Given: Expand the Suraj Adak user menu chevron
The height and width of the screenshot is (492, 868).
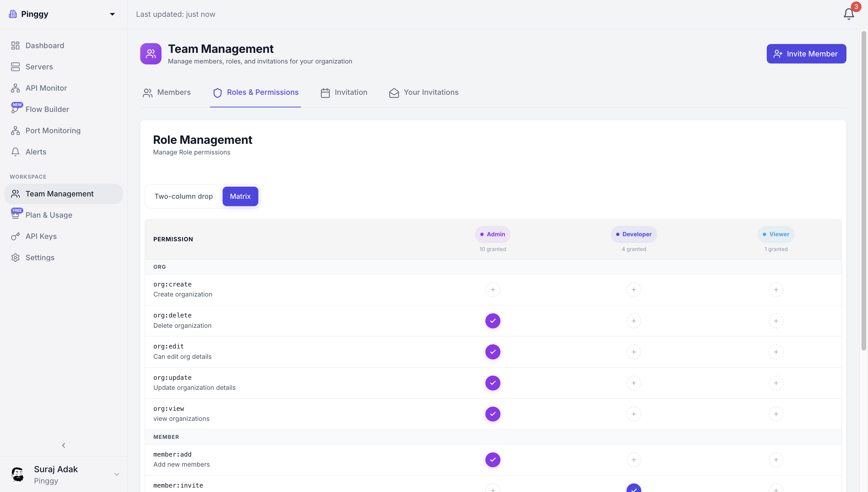Looking at the screenshot, I should 117,474.
